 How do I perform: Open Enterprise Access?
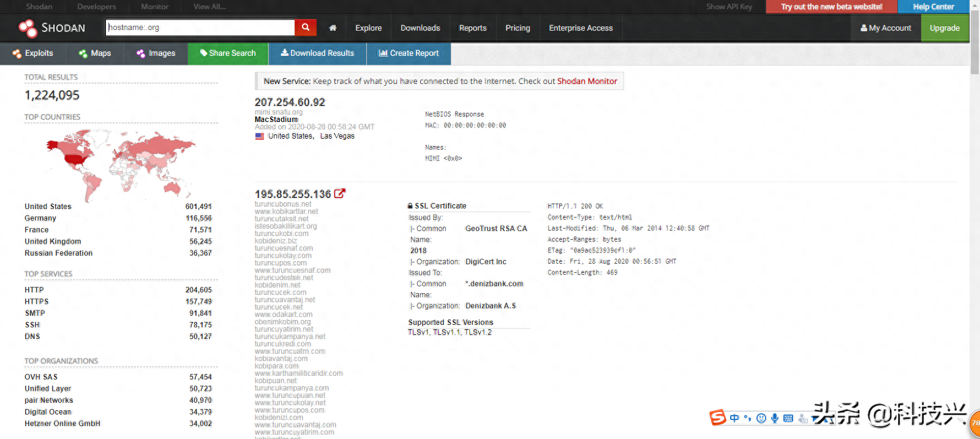[x=581, y=28]
